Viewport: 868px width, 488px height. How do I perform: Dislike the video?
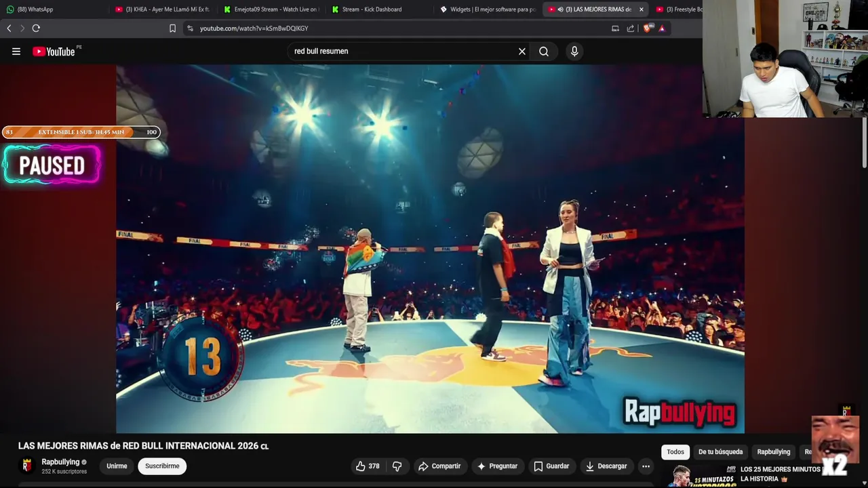pos(397,466)
